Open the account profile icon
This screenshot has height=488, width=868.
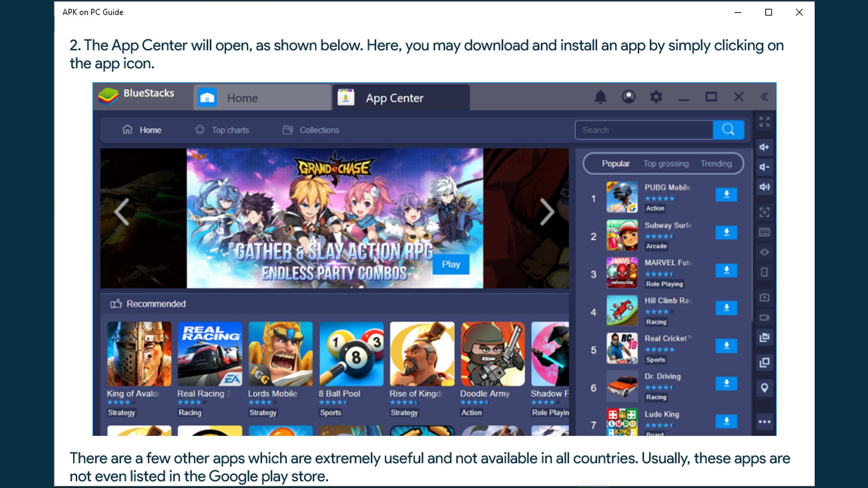point(628,97)
